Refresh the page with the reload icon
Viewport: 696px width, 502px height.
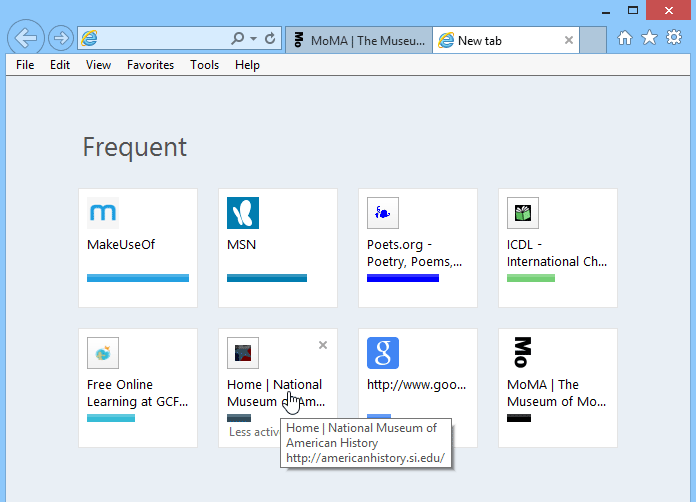coord(270,39)
